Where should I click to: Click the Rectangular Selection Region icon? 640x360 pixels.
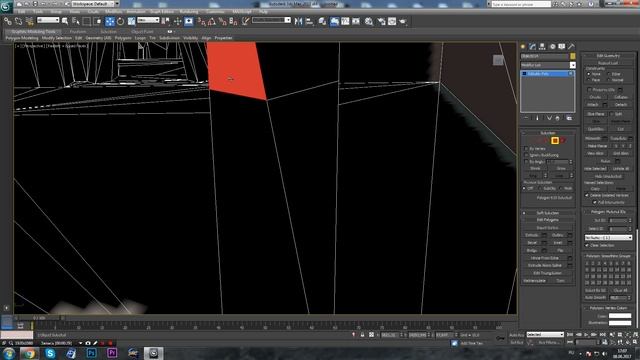(x=87, y=21)
